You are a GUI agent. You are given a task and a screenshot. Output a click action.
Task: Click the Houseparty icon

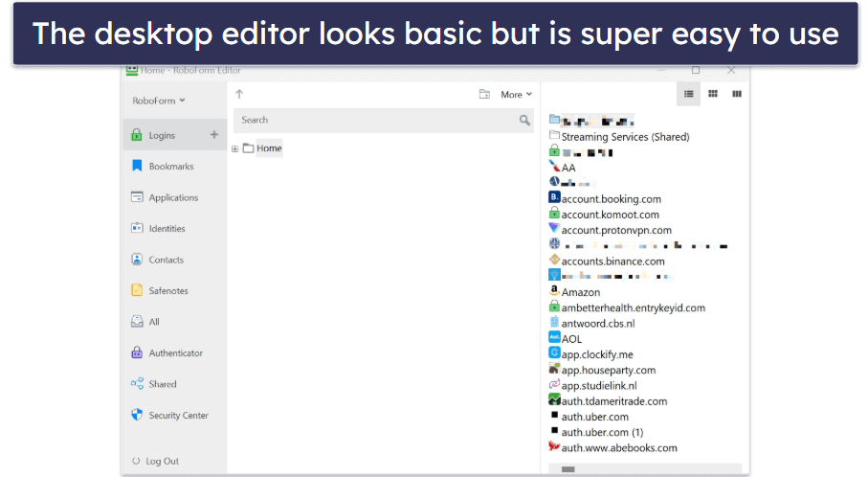coord(554,367)
